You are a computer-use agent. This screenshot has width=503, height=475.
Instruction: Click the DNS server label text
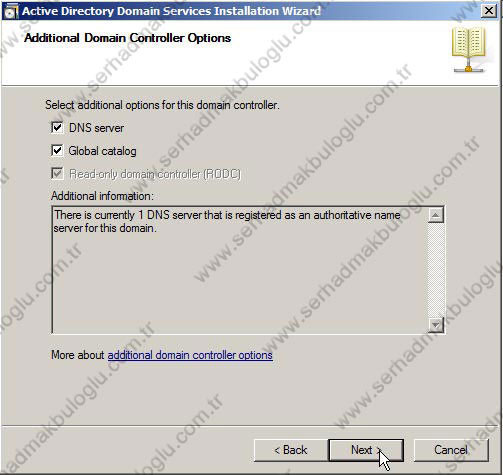click(96, 128)
